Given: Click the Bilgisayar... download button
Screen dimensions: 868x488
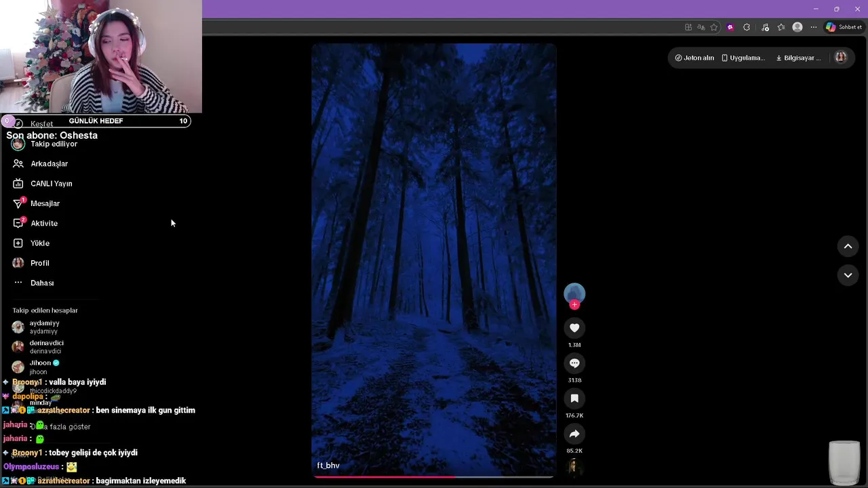Looking at the screenshot, I should [x=798, y=58].
